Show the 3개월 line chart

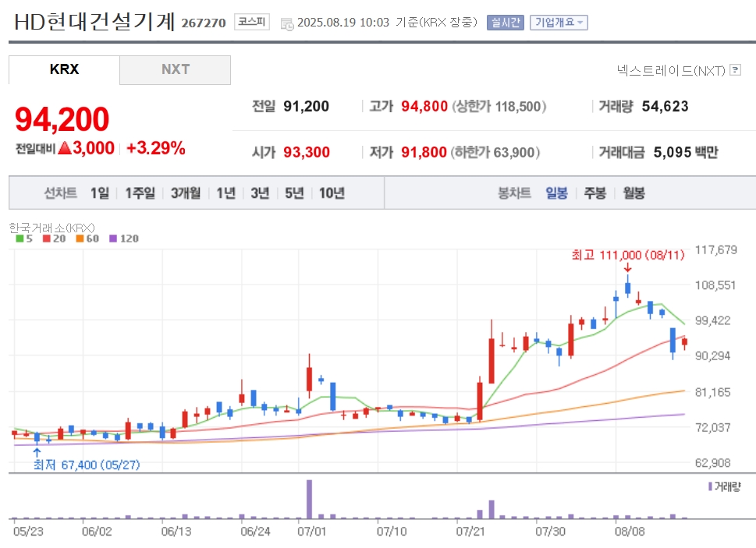coord(186,193)
